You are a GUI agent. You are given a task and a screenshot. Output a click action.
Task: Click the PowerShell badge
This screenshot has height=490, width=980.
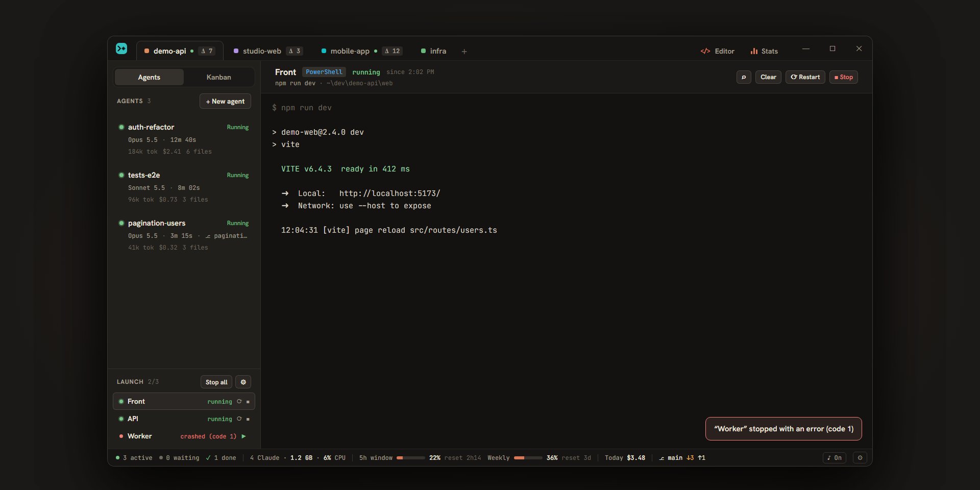[324, 72]
